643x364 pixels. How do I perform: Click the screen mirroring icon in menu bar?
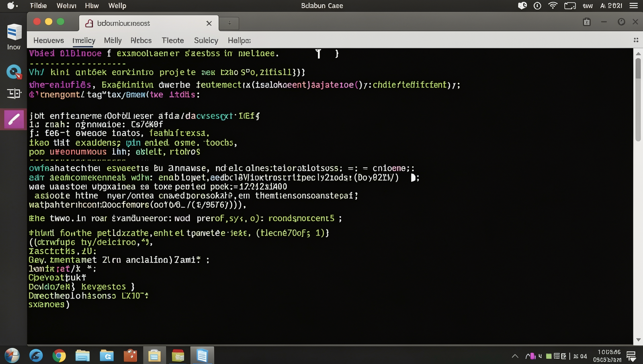[x=570, y=6]
